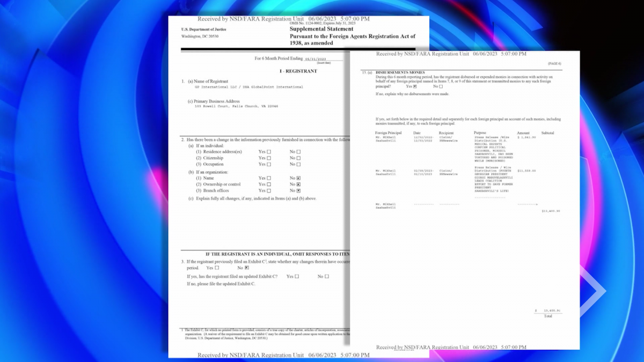Tick No for updated Exhibit C filed
This screenshot has width=644, height=362.
click(x=327, y=277)
